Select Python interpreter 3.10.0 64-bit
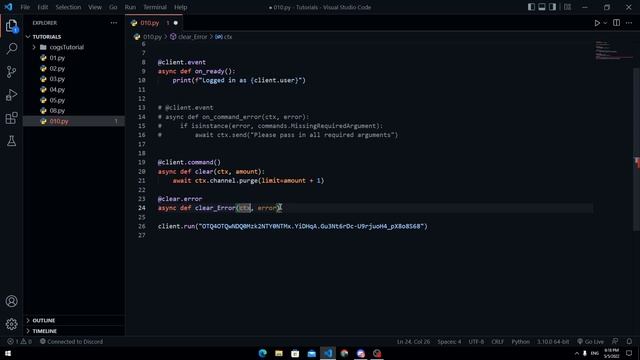Screen dimensions: 640x360 click(553, 342)
